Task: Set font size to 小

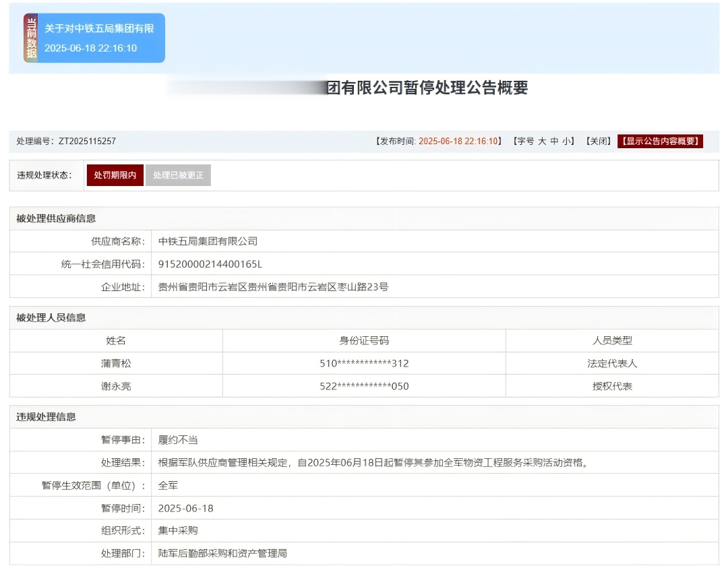Action: click(566, 141)
